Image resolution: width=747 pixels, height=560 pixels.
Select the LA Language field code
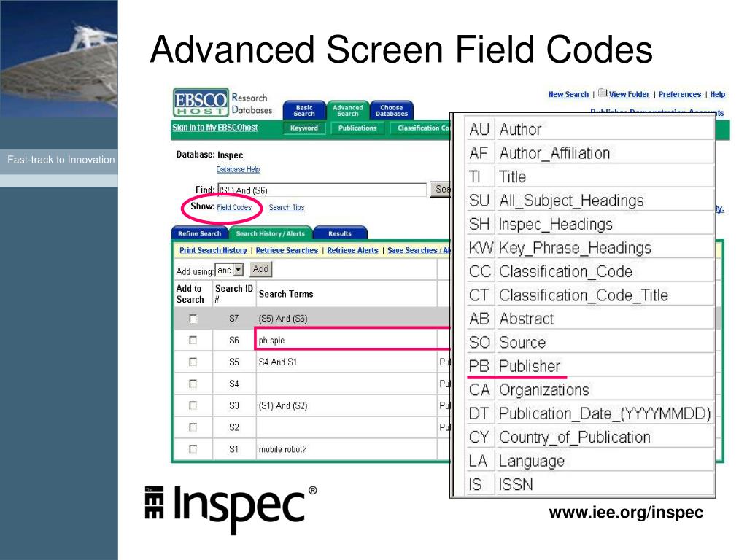tap(591, 461)
